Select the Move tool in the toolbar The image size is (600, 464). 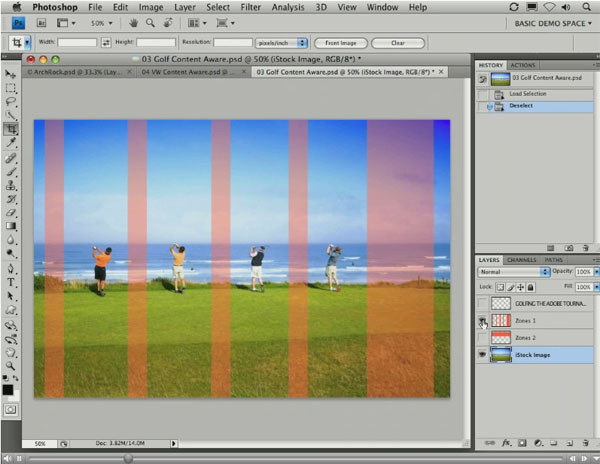[x=10, y=73]
